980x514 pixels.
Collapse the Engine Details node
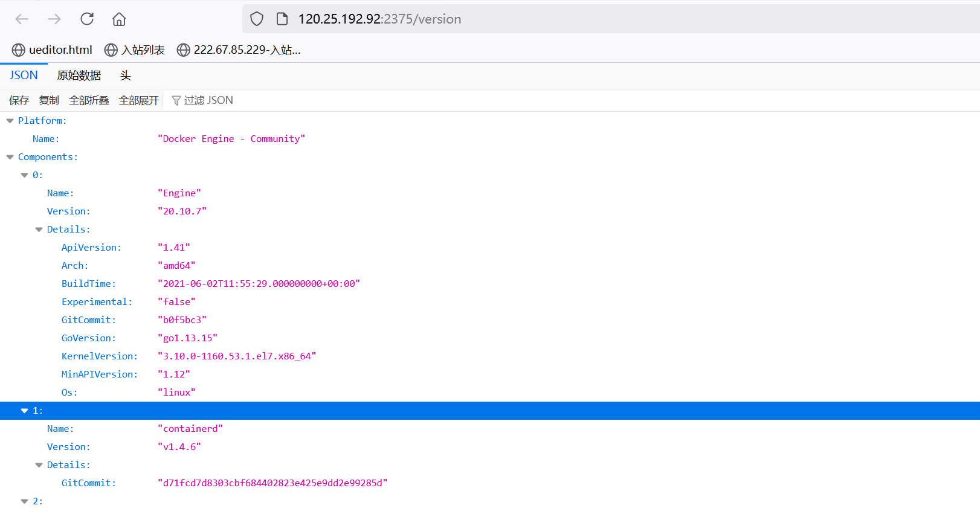pos(39,230)
